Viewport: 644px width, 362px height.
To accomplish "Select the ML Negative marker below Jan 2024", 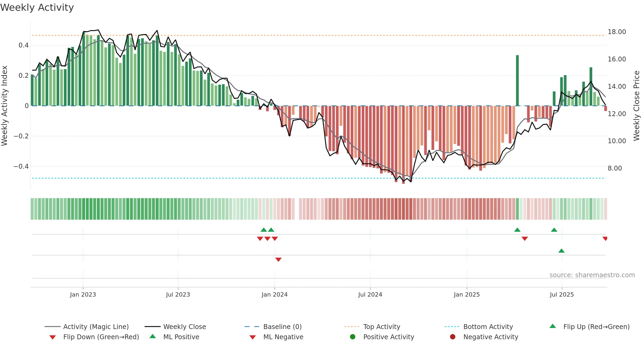I will tap(279, 260).
